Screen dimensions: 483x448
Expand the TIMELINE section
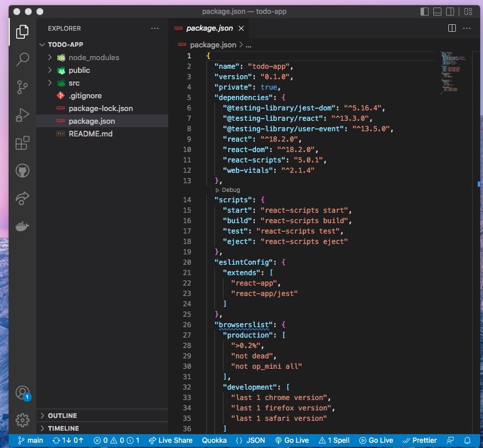pos(102,428)
